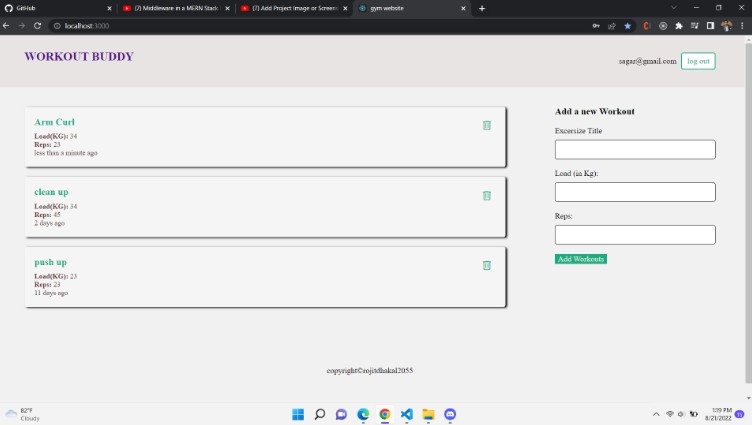Open Visual Studio Code from taskbar
Image resolution: width=752 pixels, height=425 pixels.
[406, 414]
